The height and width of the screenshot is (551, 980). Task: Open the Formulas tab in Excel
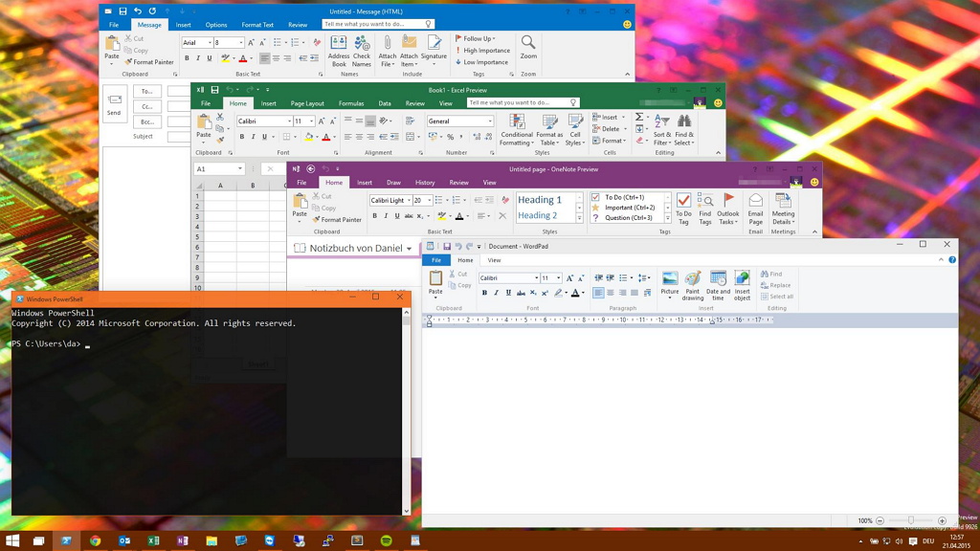(x=351, y=103)
